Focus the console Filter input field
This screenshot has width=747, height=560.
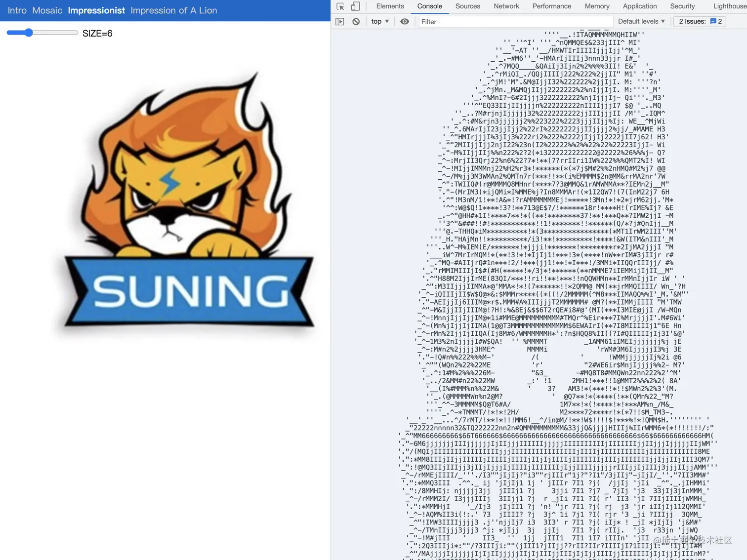tap(515, 22)
